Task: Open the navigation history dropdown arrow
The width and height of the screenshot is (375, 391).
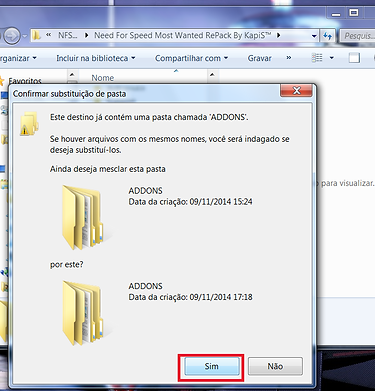Action: click(25, 36)
